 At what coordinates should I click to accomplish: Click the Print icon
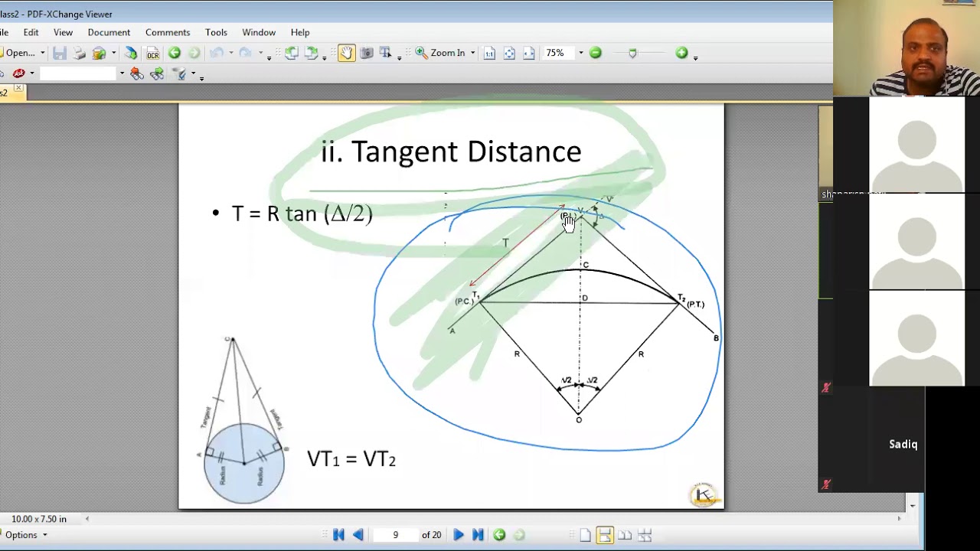(79, 53)
